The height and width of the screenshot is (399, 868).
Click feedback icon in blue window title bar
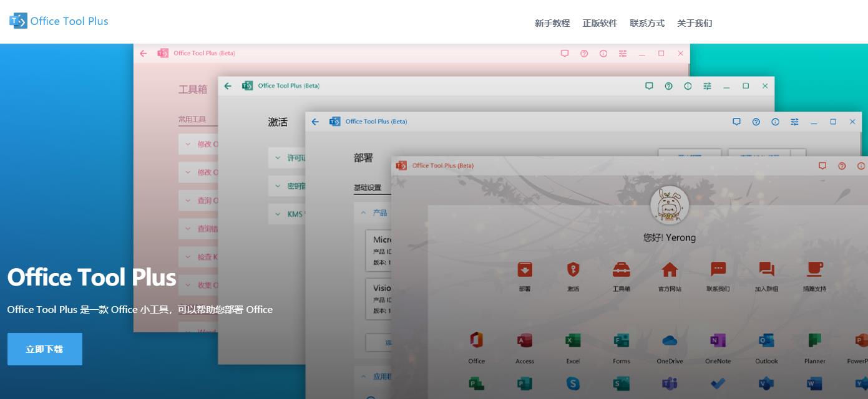[x=736, y=122]
